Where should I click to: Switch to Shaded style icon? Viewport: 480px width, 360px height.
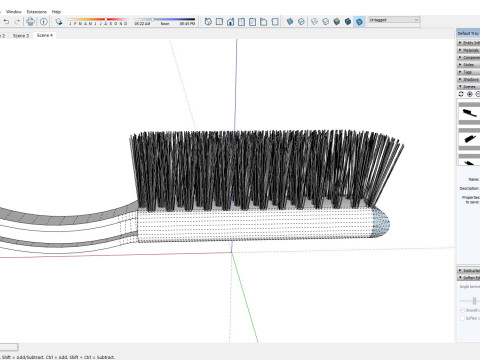click(x=337, y=22)
